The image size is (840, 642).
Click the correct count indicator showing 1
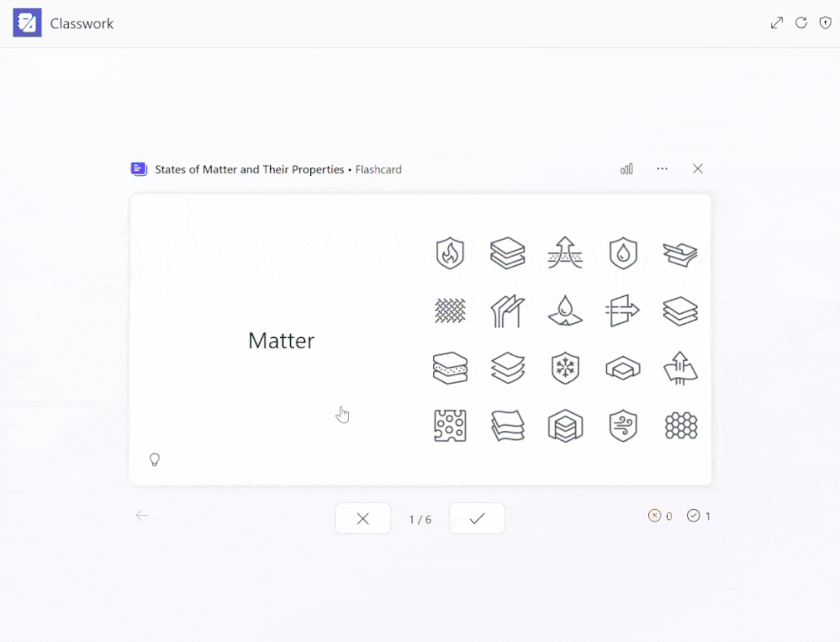tap(699, 516)
